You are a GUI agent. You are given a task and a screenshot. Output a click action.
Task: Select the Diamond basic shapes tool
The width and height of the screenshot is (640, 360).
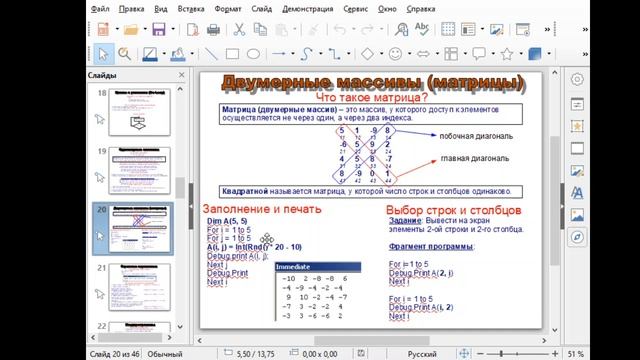(367, 54)
